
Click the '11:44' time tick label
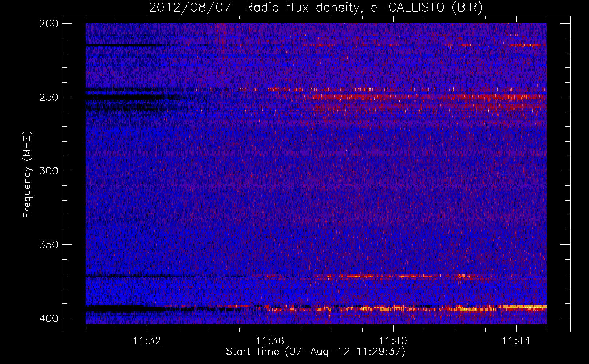coord(516,341)
